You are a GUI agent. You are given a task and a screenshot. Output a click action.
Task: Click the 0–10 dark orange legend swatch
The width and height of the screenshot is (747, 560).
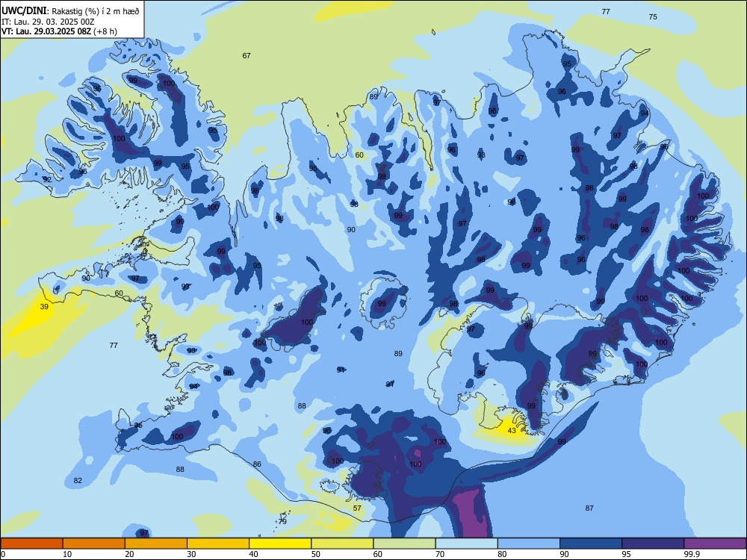[x=31, y=544]
